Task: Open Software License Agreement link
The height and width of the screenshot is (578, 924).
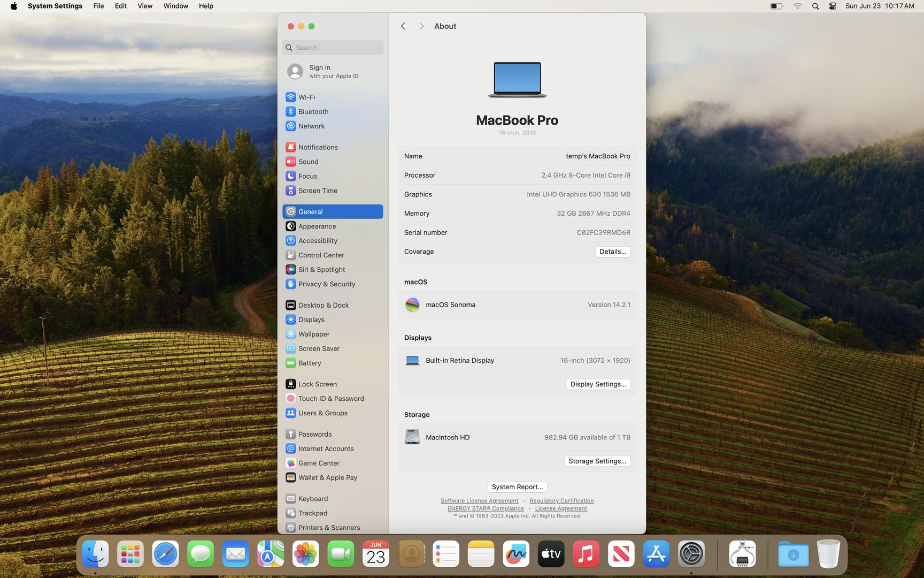Action: pos(480,501)
